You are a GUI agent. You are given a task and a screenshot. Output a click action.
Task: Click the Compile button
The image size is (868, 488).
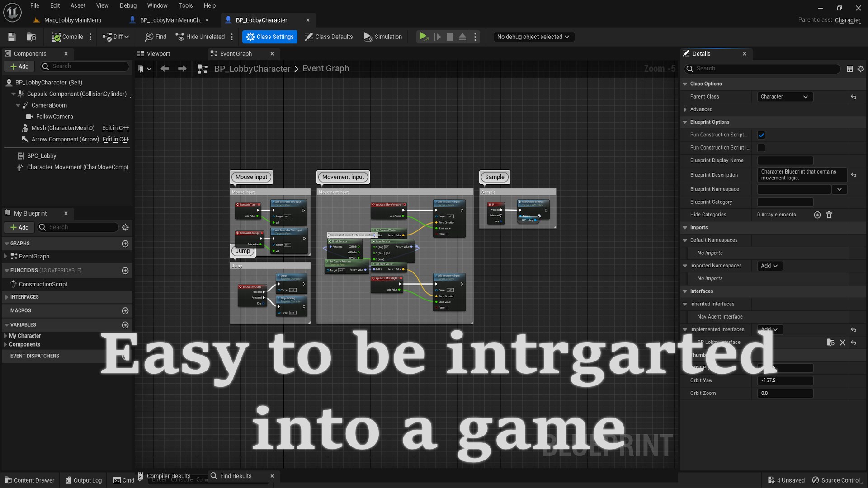point(67,37)
